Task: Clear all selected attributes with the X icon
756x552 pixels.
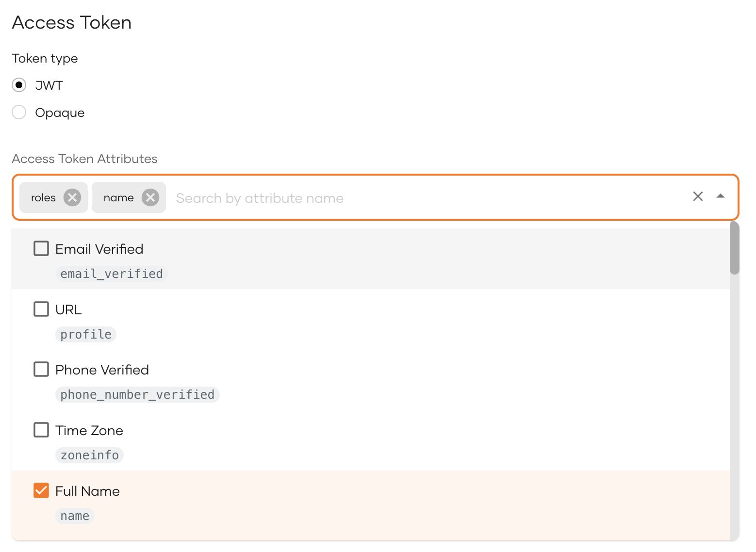Action: [x=698, y=196]
